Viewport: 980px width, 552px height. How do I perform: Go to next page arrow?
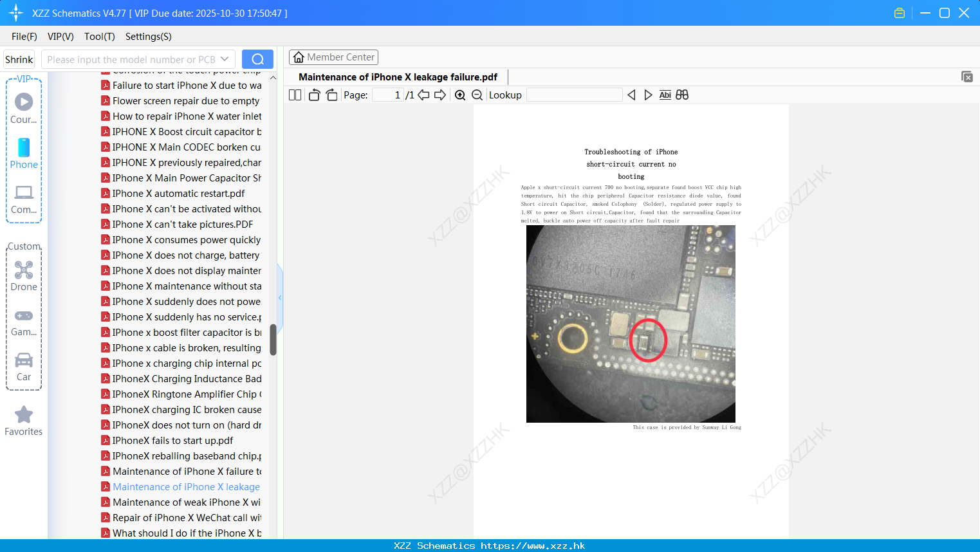pyautogui.click(x=440, y=95)
